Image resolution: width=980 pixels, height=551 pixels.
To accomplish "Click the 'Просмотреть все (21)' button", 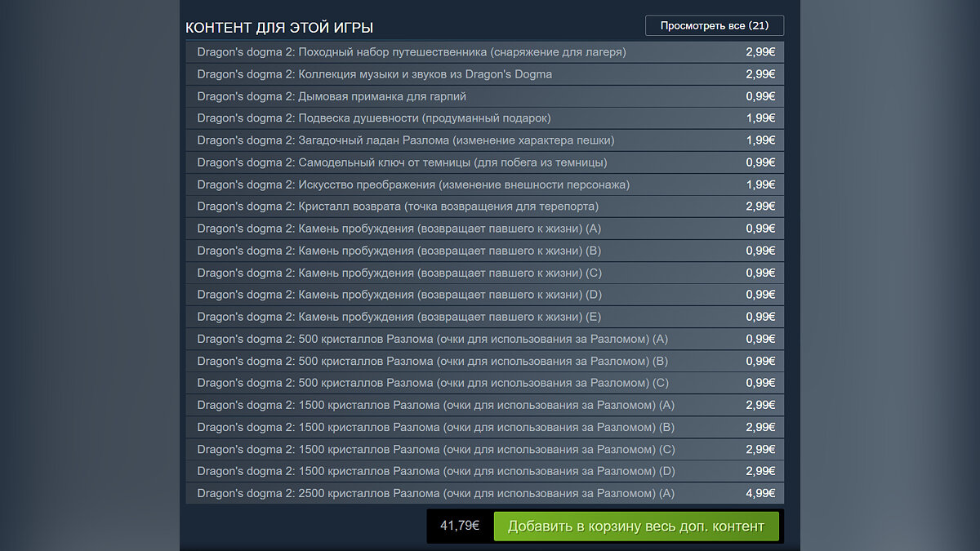I will 714,25.
